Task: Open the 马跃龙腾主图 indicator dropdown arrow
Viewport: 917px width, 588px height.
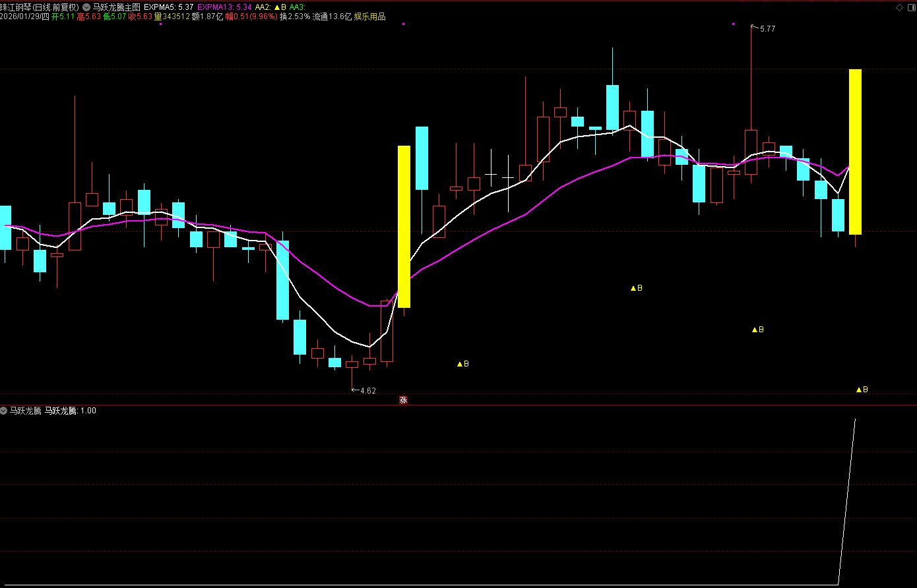Action: point(86,7)
